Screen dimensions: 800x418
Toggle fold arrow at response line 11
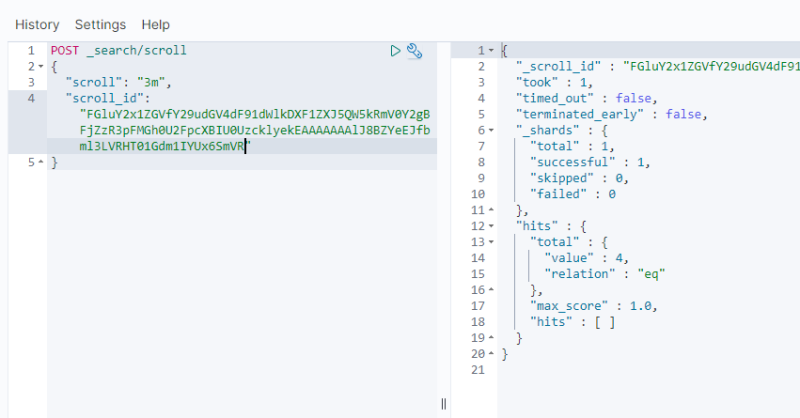click(491, 210)
